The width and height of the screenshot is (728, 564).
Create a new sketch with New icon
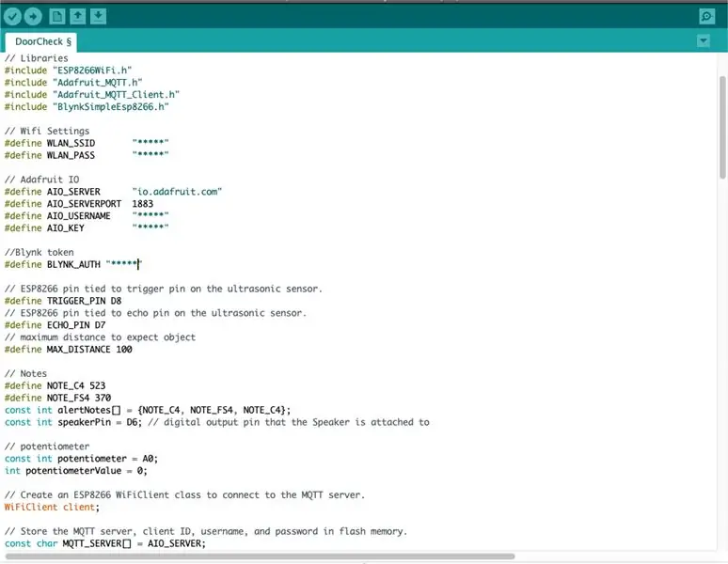click(x=57, y=17)
